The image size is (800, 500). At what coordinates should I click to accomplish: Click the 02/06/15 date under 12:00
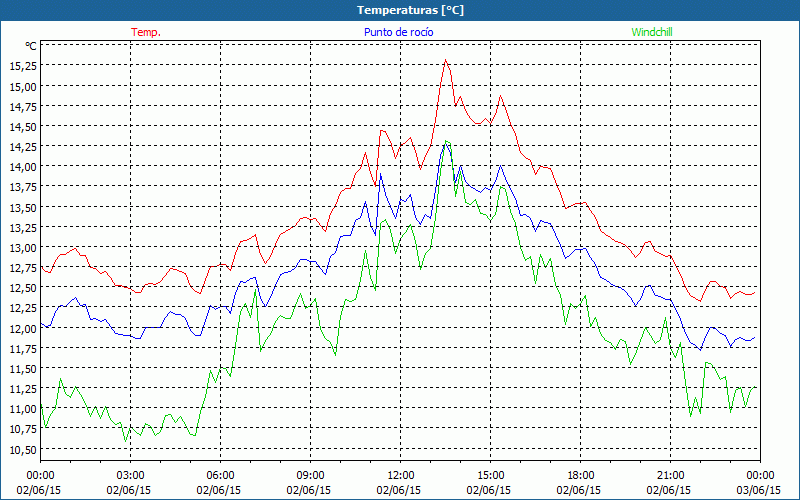click(399, 490)
